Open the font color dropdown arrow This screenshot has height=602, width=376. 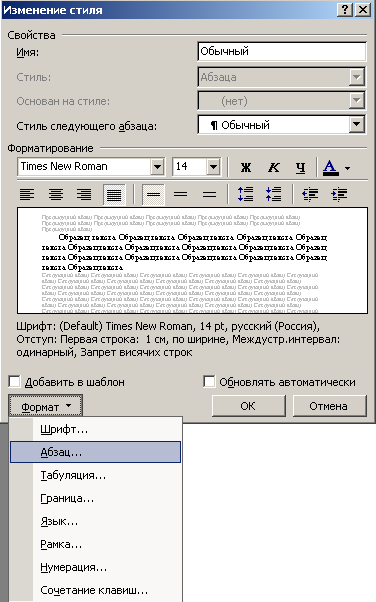[348, 168]
